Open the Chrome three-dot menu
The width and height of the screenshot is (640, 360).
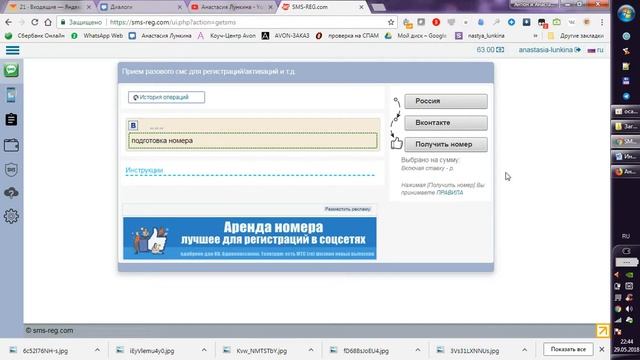pos(602,22)
